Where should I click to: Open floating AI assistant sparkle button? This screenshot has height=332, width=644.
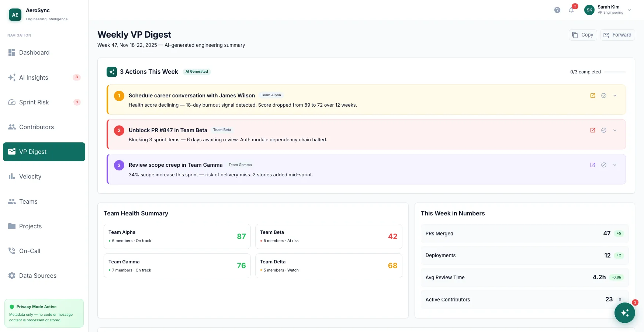point(625,313)
